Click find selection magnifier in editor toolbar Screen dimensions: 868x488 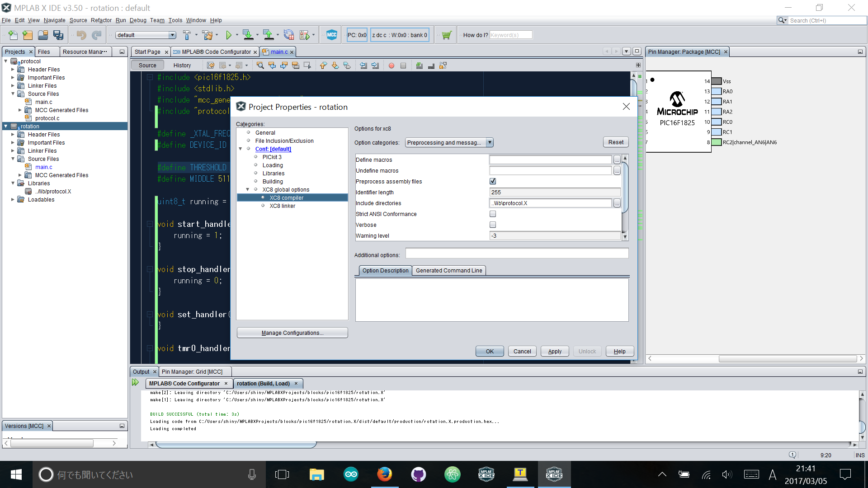(260, 66)
